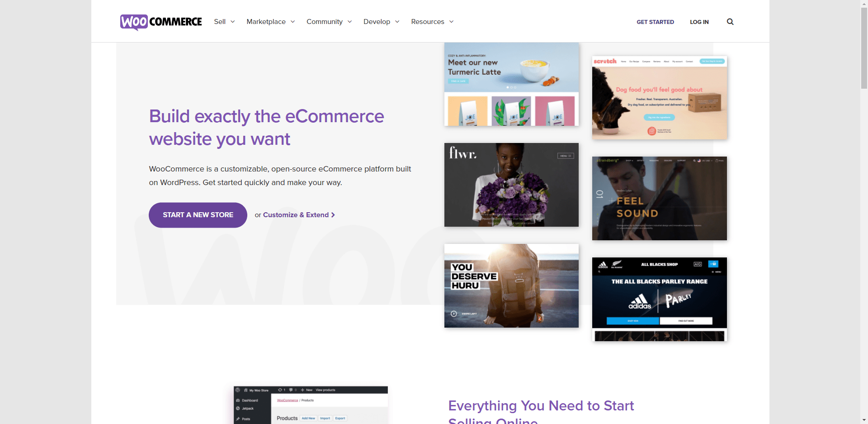This screenshot has width=868, height=424.
Task: Click the scrollbar down arrow
Action: click(x=864, y=420)
